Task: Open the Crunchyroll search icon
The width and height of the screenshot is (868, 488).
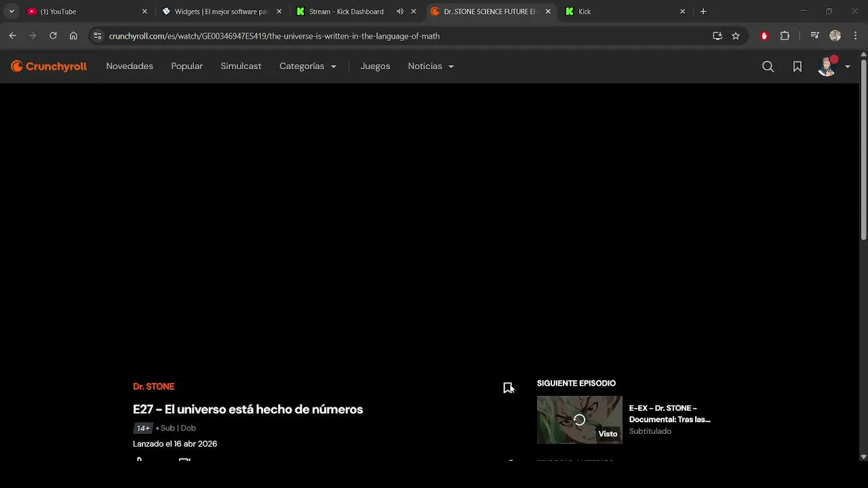Action: pyautogui.click(x=768, y=66)
